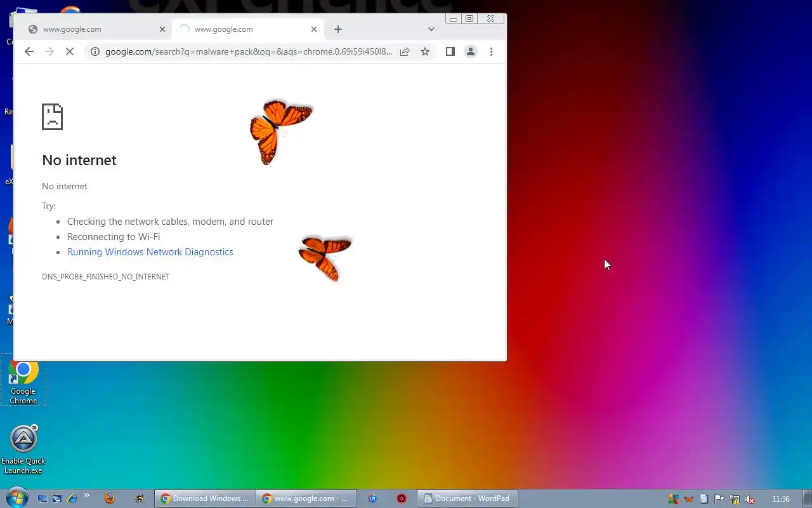Screen dimensions: 812x508
Task: Expand the quick launch overflow chevron
Action: coord(87,495)
